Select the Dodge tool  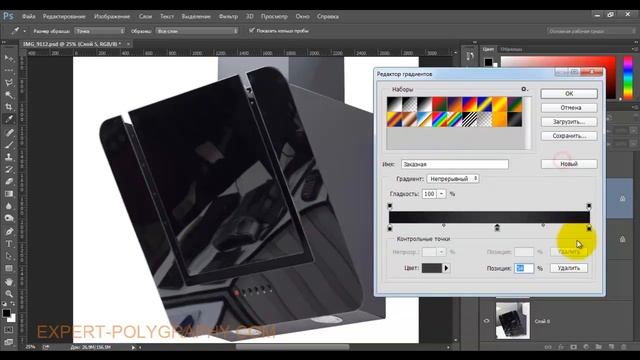[9, 218]
